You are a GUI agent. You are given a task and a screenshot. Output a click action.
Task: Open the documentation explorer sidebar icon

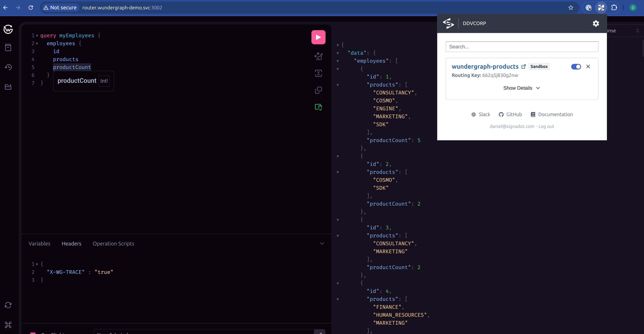[x=8, y=47]
